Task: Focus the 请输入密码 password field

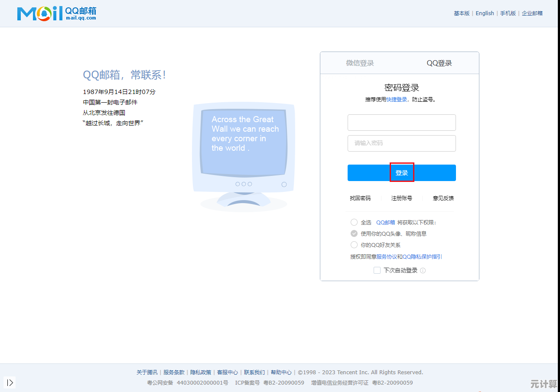Action: 401,143
